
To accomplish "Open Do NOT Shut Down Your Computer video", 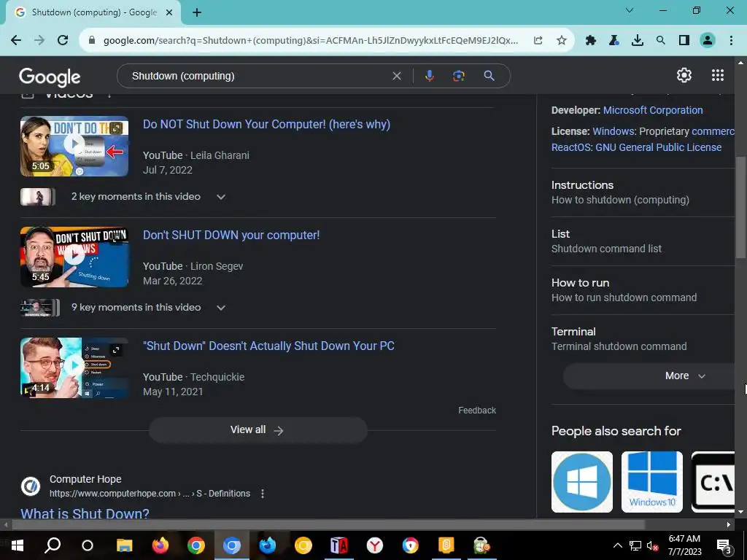I will pos(266,124).
